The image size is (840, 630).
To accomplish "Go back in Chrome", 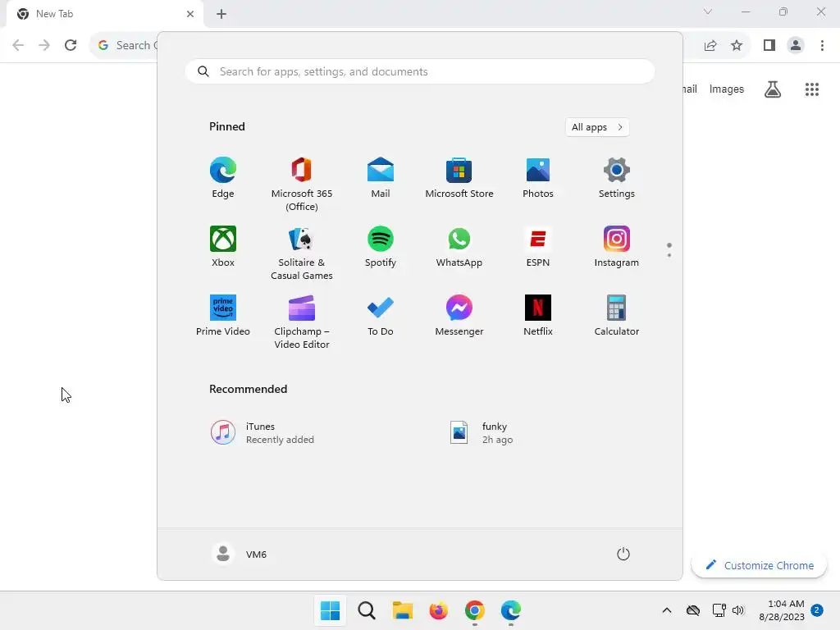I will click(x=18, y=45).
